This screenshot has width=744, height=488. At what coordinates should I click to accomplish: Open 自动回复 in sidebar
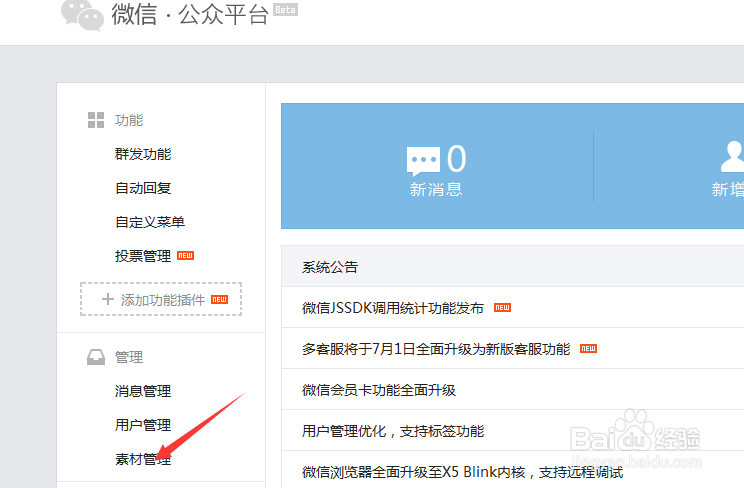pyautogui.click(x=143, y=188)
